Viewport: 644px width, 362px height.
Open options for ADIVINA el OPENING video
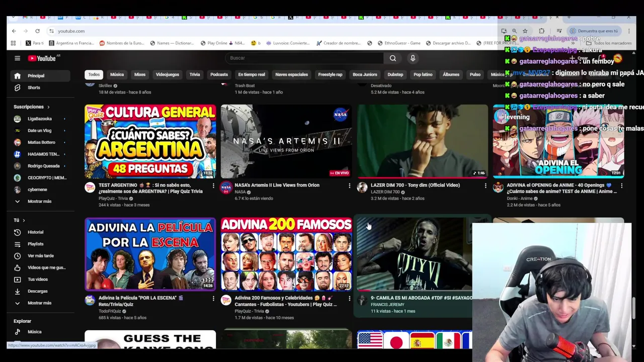click(621, 186)
